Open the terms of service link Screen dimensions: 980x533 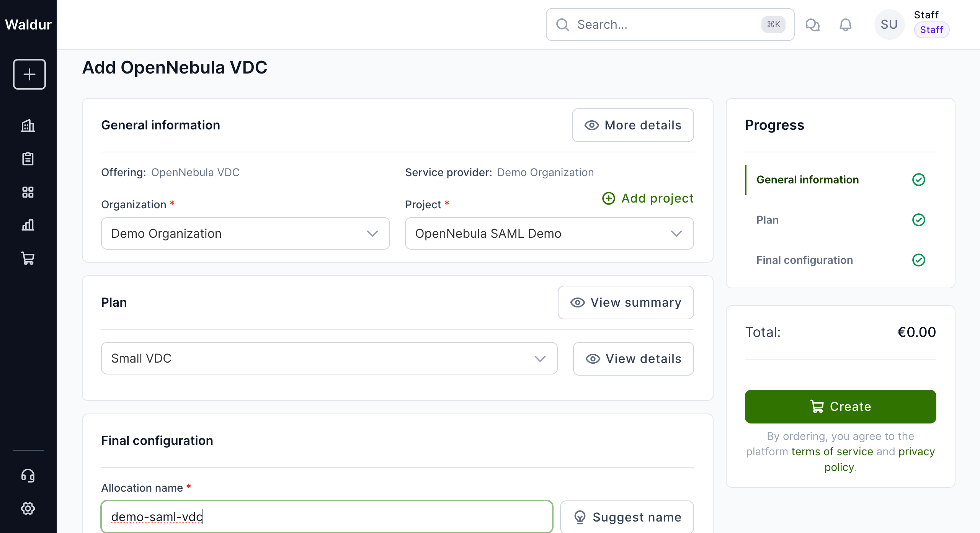pyautogui.click(x=832, y=452)
